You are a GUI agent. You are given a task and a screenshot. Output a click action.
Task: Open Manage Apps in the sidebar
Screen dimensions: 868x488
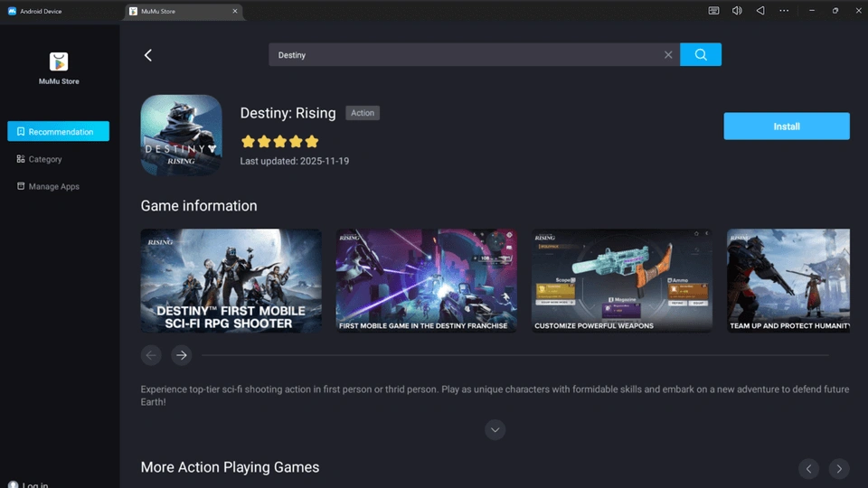[53, 186]
